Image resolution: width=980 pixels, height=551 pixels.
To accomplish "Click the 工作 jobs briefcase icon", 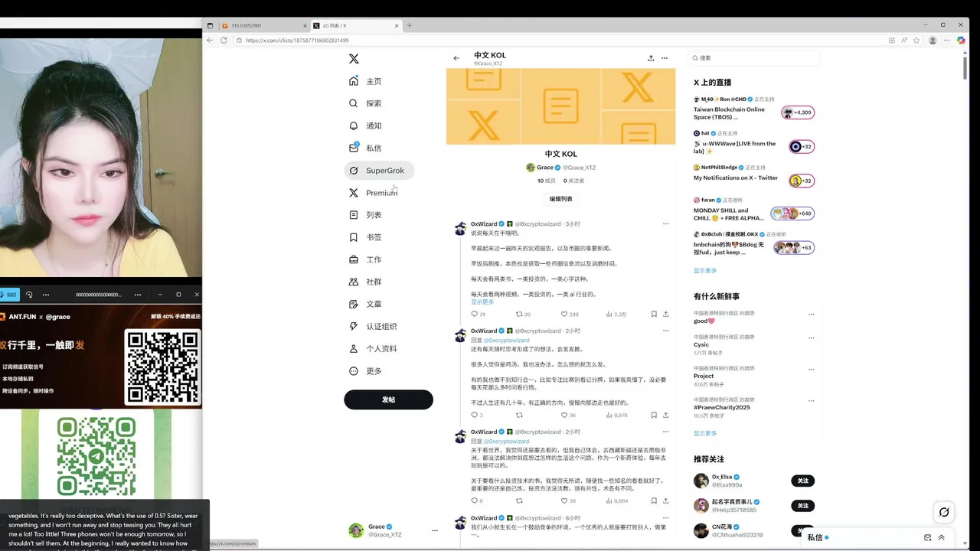I will point(354,259).
